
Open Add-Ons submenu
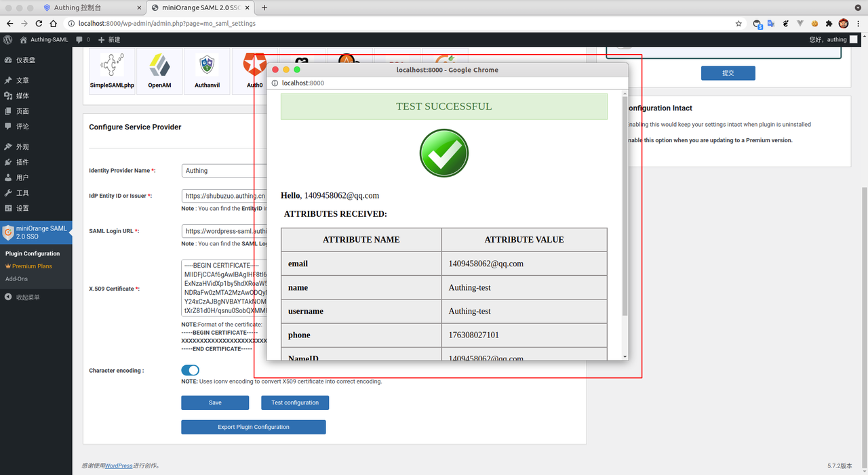17,278
